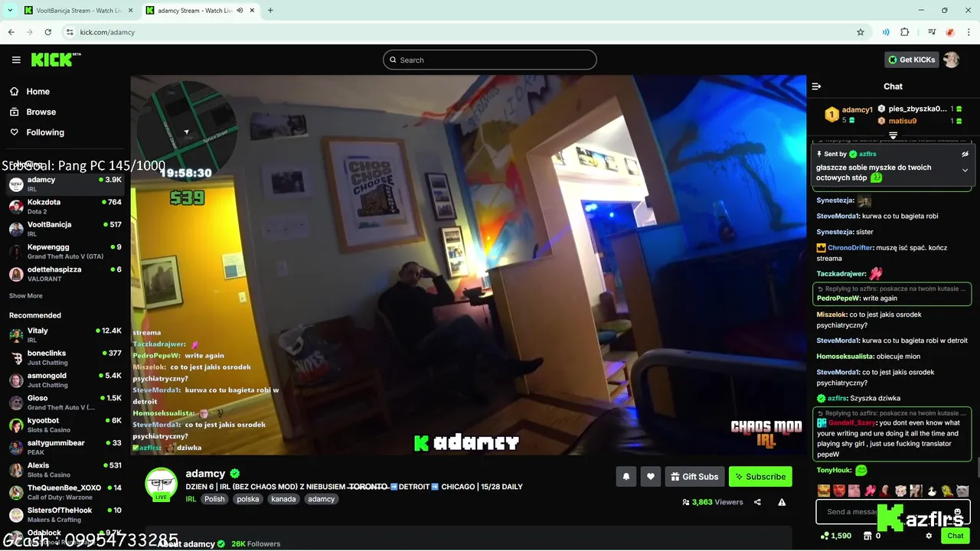Click chat username ChronoDrifter
This screenshot has height=551, width=980.
(850, 248)
